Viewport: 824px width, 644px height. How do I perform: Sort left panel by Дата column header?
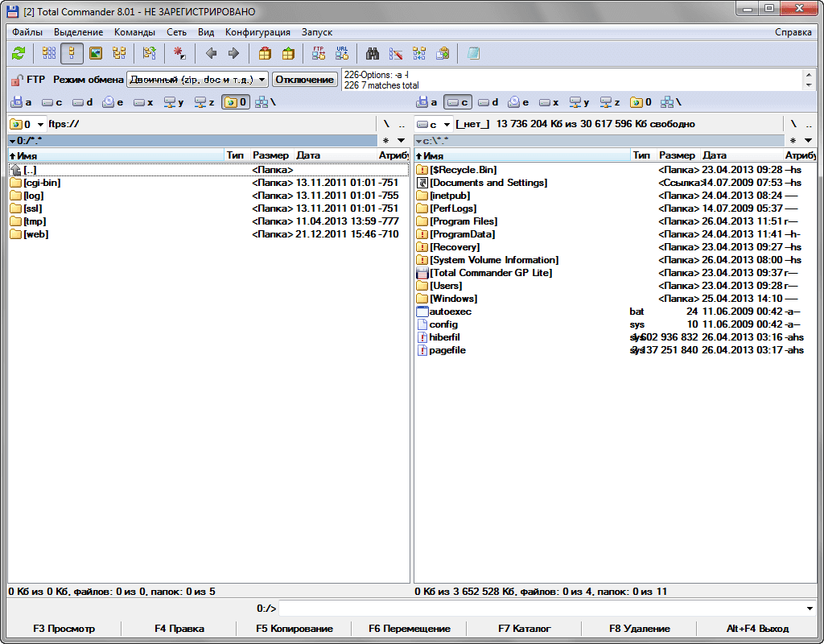[x=335, y=155]
